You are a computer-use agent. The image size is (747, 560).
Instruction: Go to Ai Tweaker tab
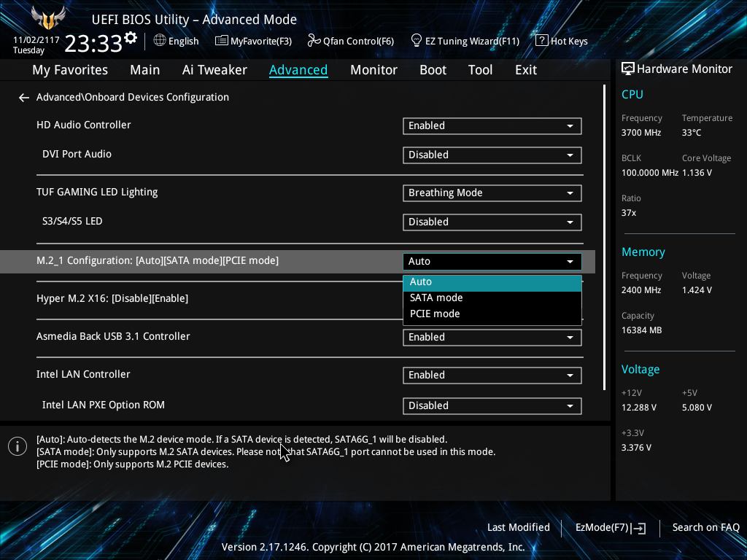(214, 70)
